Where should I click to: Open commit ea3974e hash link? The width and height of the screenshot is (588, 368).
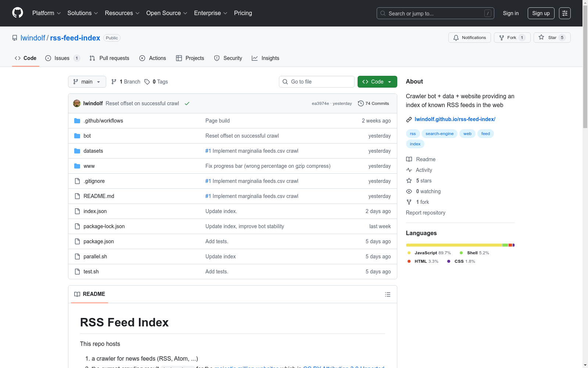[320, 103]
